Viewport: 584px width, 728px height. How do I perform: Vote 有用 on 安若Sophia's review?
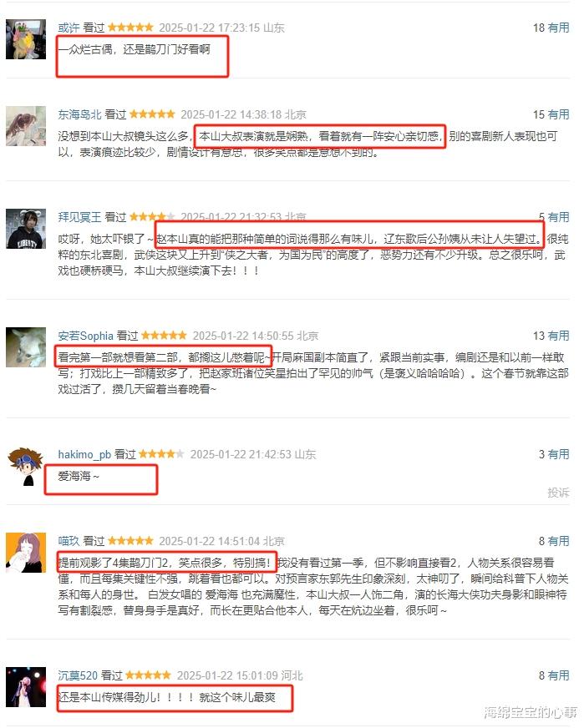(x=558, y=336)
